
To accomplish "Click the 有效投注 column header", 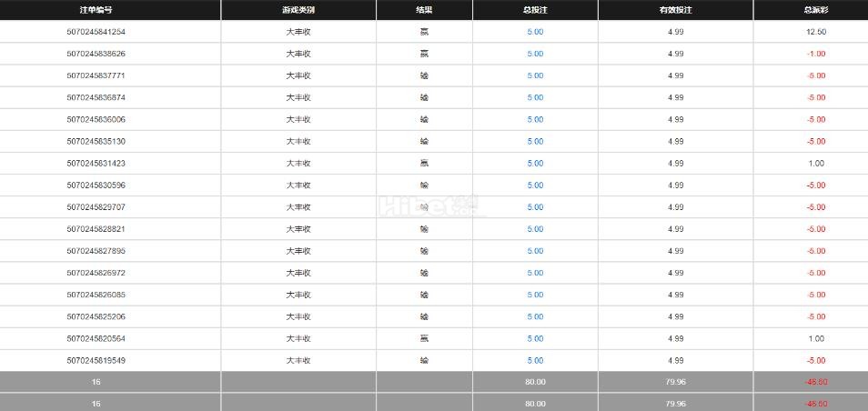I will 675,10.
